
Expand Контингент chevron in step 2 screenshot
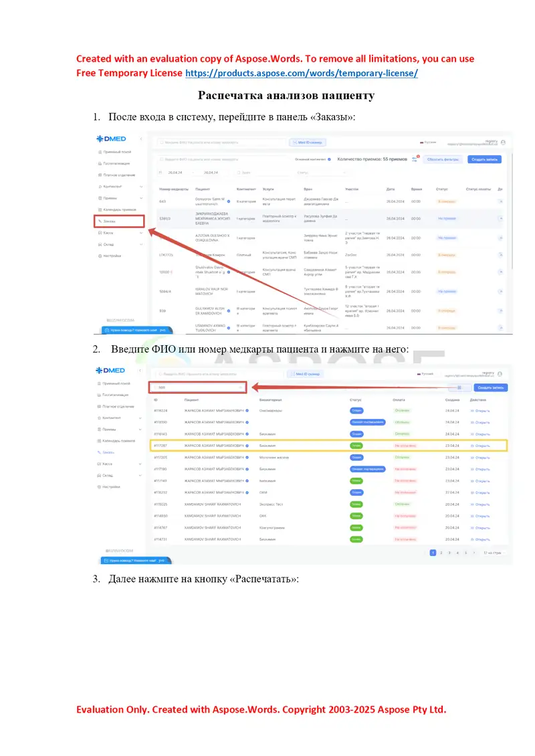[x=140, y=418]
